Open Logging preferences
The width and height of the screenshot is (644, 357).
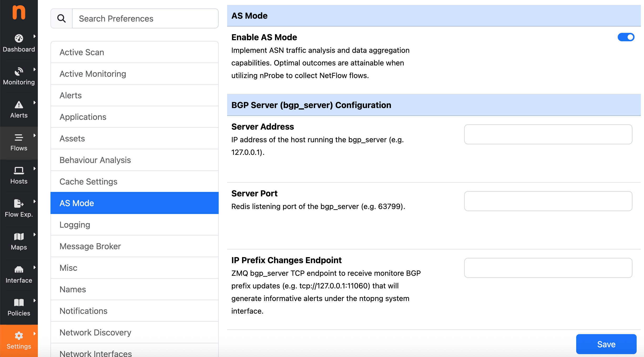(x=135, y=225)
